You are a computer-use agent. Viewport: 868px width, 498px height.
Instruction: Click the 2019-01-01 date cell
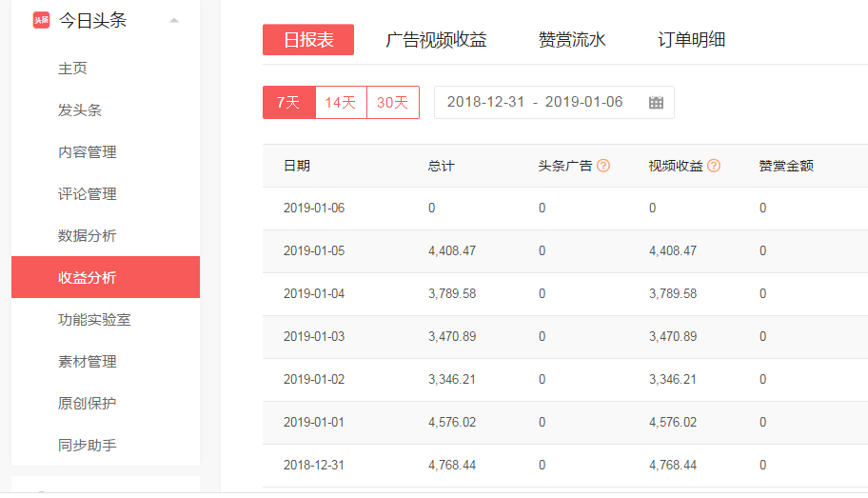tap(314, 422)
